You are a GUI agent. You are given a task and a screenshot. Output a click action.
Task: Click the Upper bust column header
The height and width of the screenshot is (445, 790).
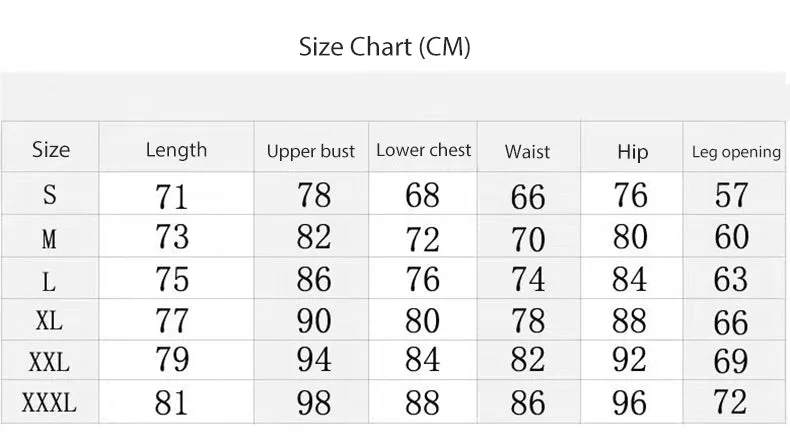pyautogui.click(x=311, y=151)
